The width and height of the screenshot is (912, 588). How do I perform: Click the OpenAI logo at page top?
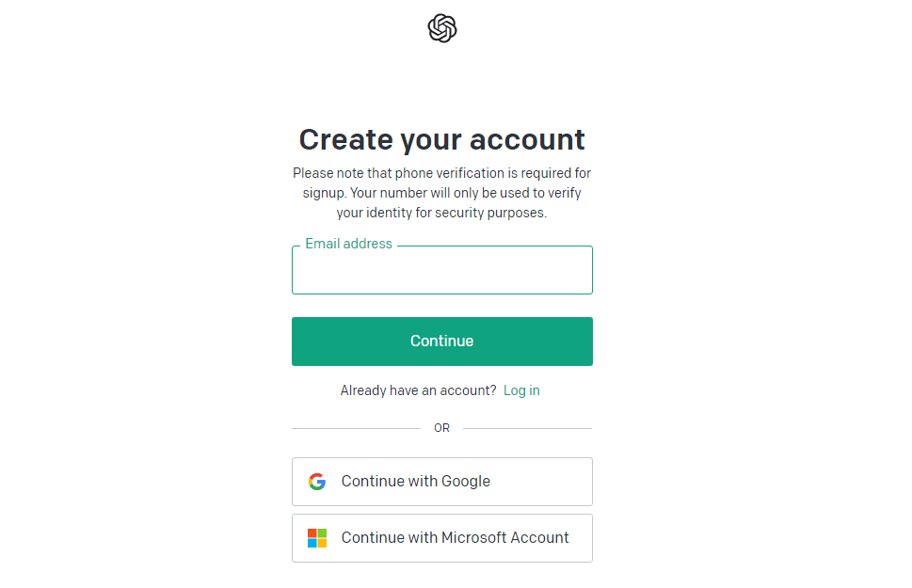441,28
